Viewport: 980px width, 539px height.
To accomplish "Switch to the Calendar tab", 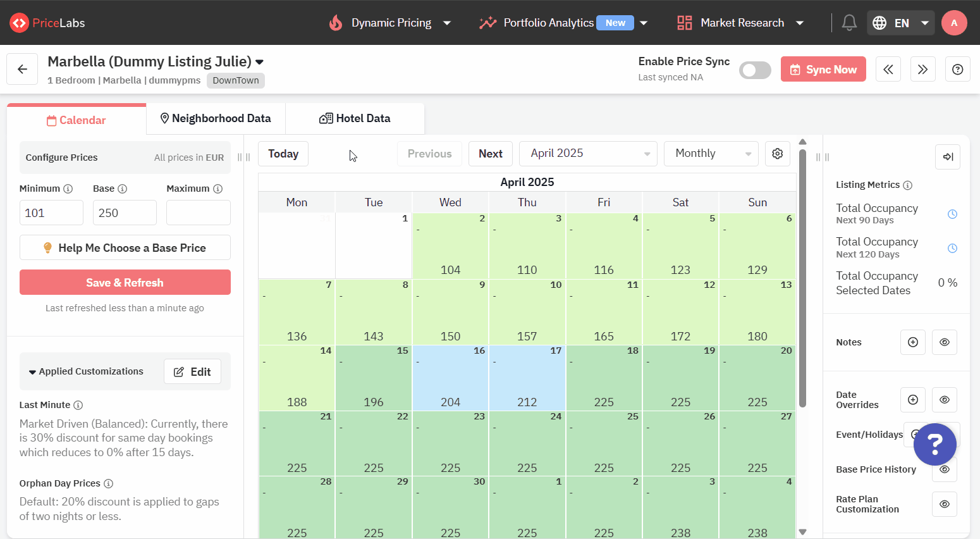I will click(x=77, y=120).
